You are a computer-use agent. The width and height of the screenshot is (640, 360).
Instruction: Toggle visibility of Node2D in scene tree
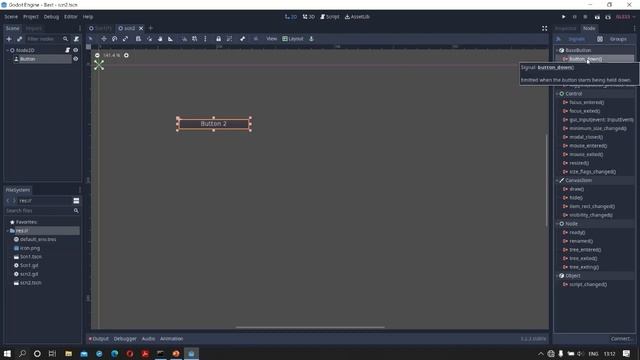pyautogui.click(x=76, y=50)
